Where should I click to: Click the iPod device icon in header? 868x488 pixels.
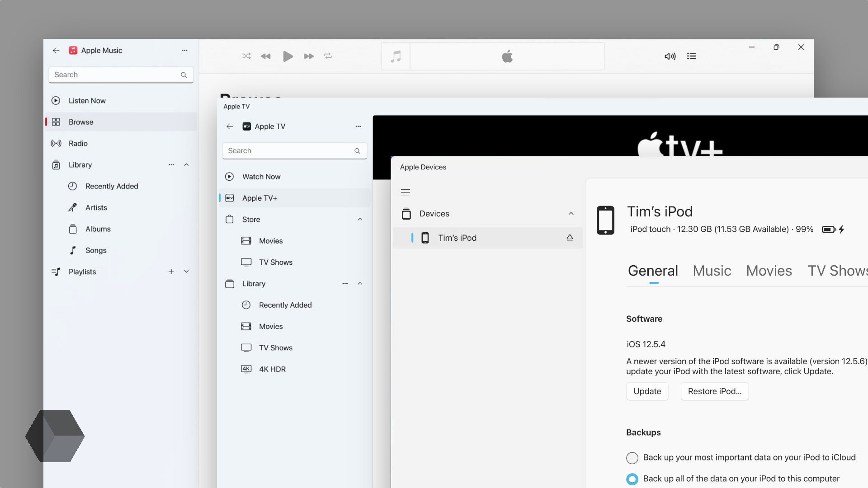pyautogui.click(x=605, y=220)
